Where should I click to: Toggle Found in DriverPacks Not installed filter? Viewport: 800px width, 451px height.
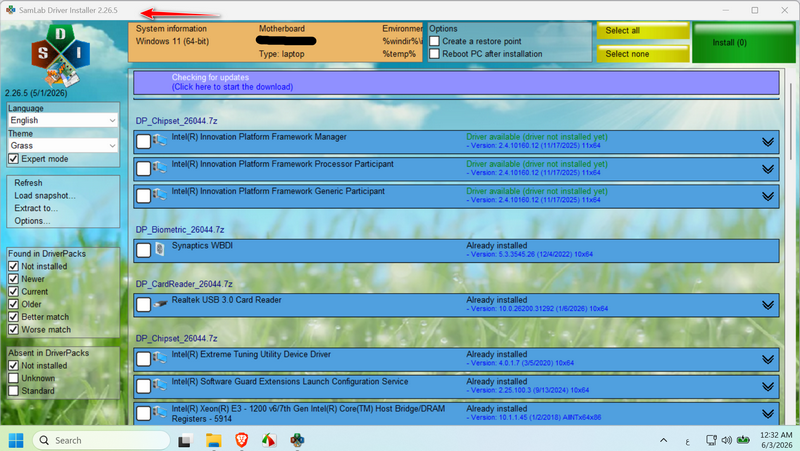coord(13,266)
